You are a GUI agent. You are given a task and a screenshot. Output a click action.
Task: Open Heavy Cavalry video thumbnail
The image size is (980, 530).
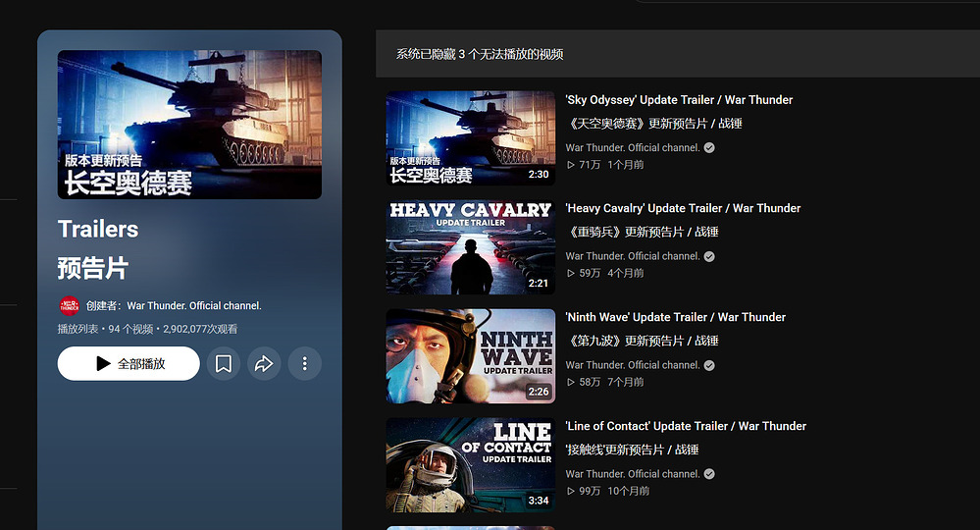click(x=471, y=247)
